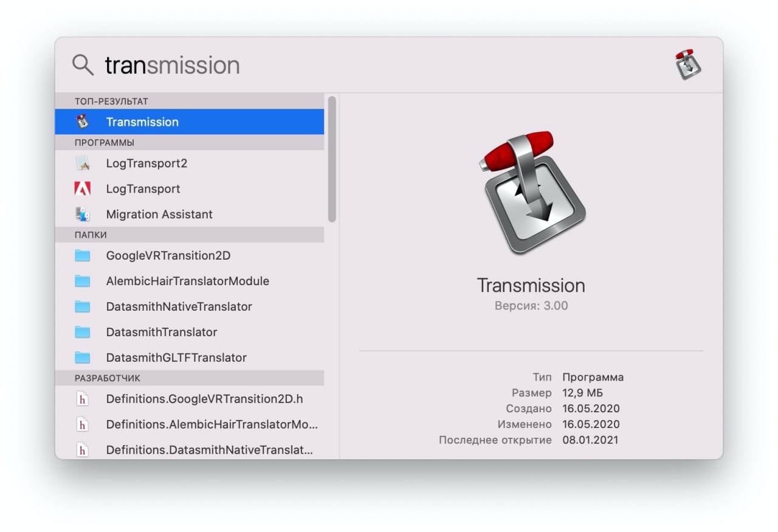Image resolution: width=778 pixels, height=532 pixels.
Task: Click the ПРОГРАММЫ section header
Action: point(190,142)
